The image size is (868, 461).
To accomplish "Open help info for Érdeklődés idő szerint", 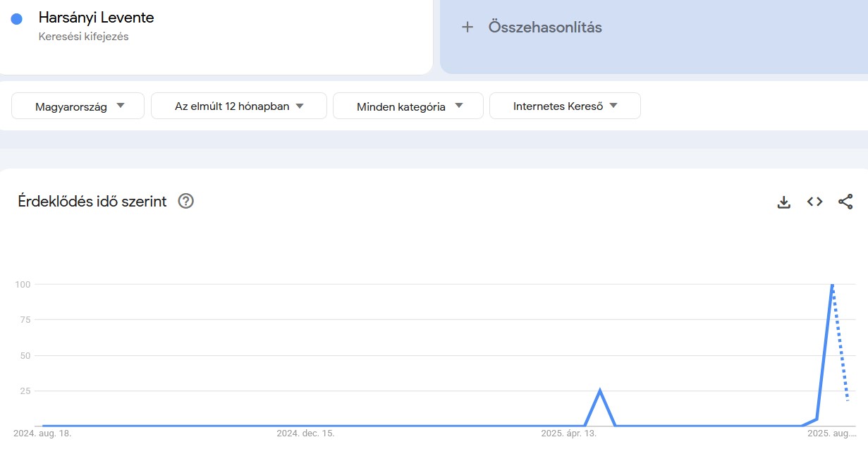I will click(x=185, y=202).
